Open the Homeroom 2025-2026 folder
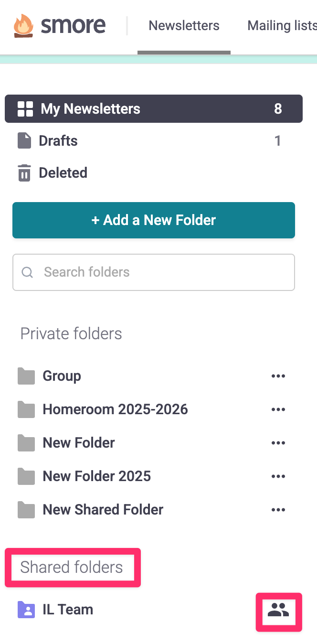The width and height of the screenshot is (317, 644). point(115,409)
